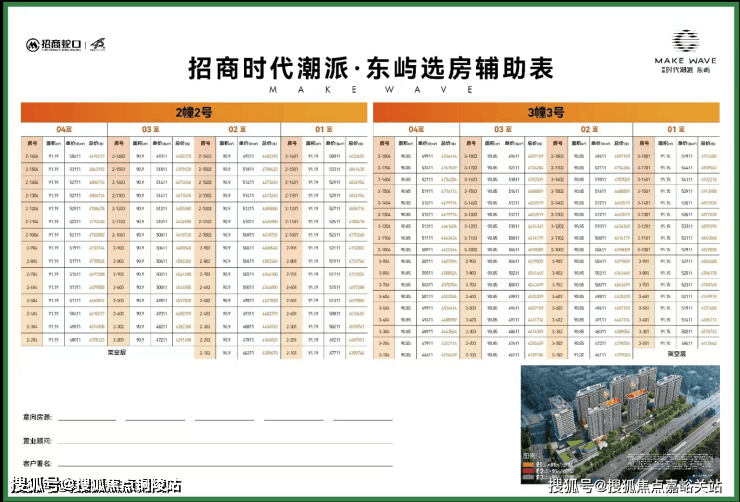Select room 3-1704 in 3幢3号

(384, 168)
